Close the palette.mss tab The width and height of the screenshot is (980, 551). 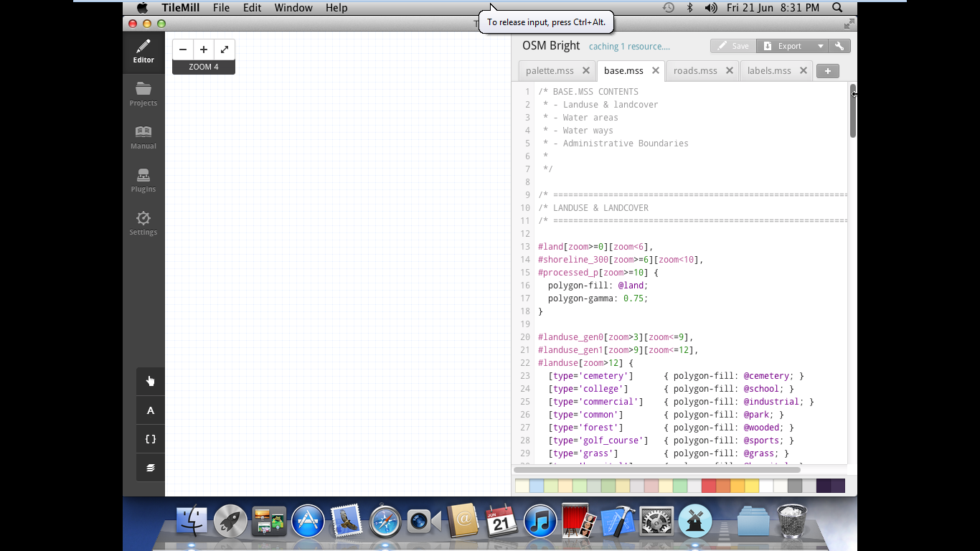pos(585,70)
